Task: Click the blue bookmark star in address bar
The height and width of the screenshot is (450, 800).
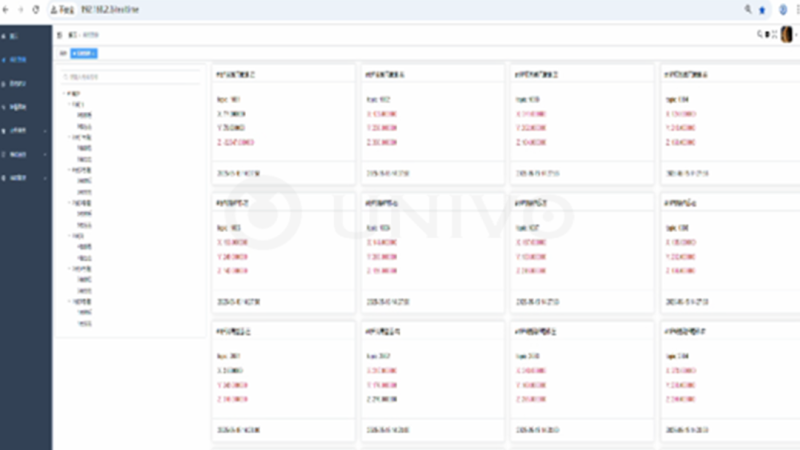Action: (x=762, y=10)
